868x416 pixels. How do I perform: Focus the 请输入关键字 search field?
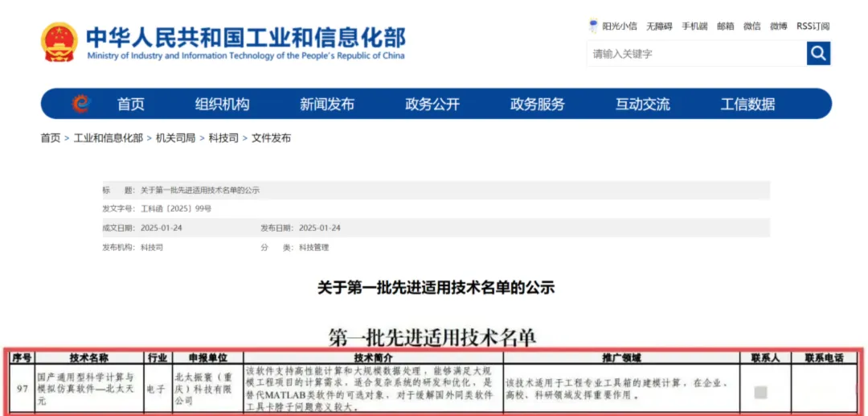coord(696,54)
